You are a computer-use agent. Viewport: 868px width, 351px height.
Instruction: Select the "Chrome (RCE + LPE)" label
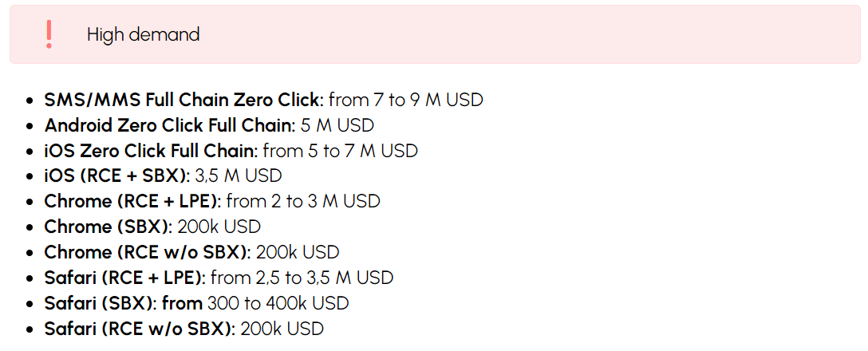tap(135, 201)
